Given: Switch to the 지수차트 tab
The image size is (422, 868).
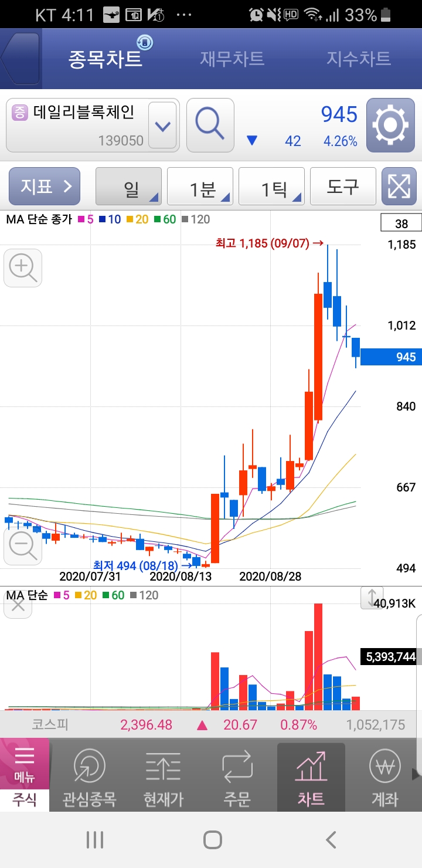Looking at the screenshot, I should (359, 59).
